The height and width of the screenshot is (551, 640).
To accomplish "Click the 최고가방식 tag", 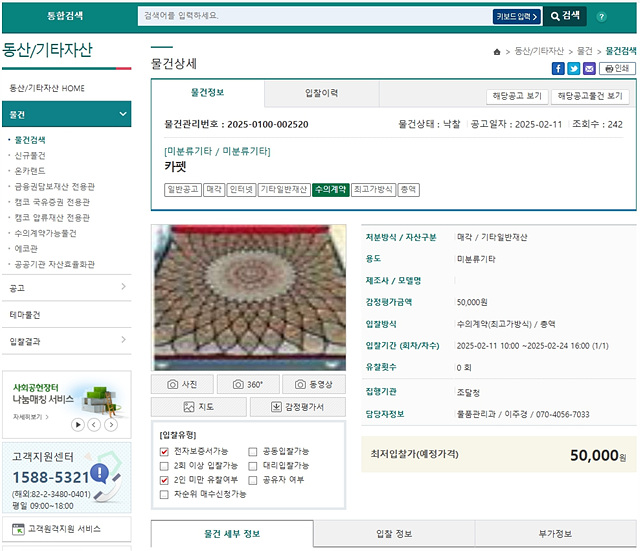I will (373, 190).
